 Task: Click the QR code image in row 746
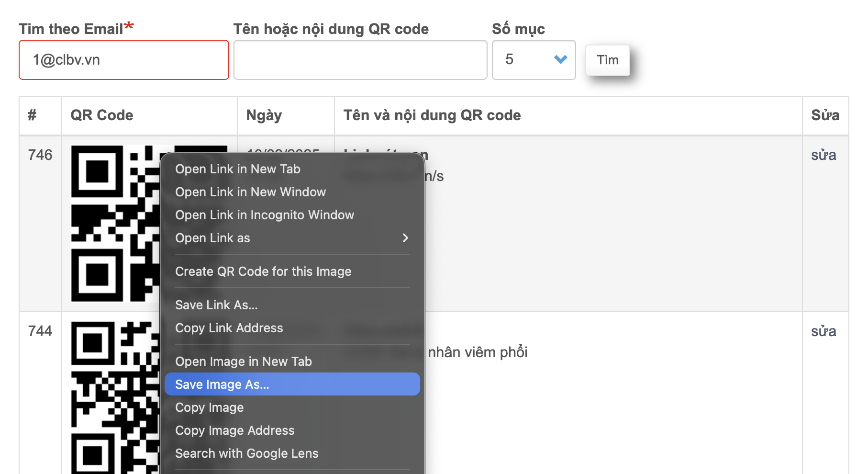pos(115,224)
